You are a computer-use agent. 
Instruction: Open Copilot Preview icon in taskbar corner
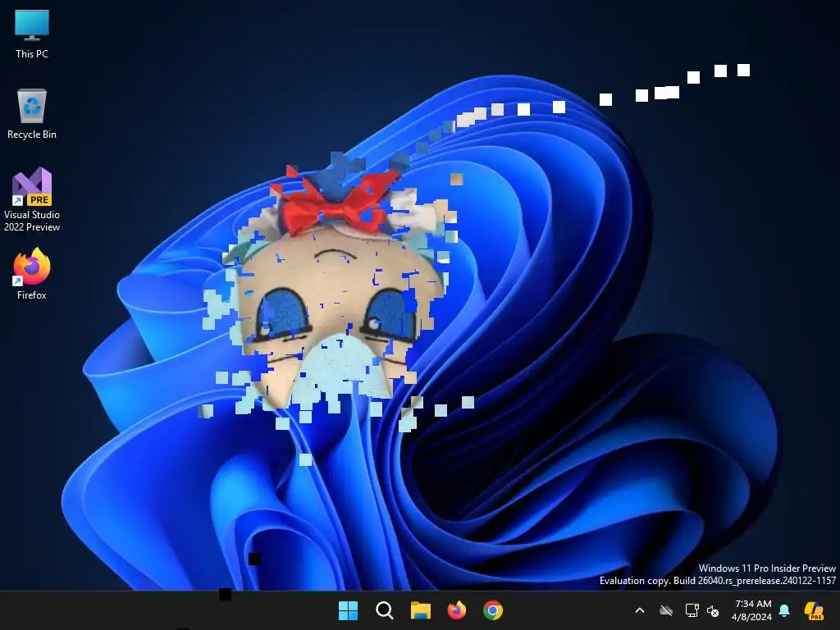click(815, 610)
